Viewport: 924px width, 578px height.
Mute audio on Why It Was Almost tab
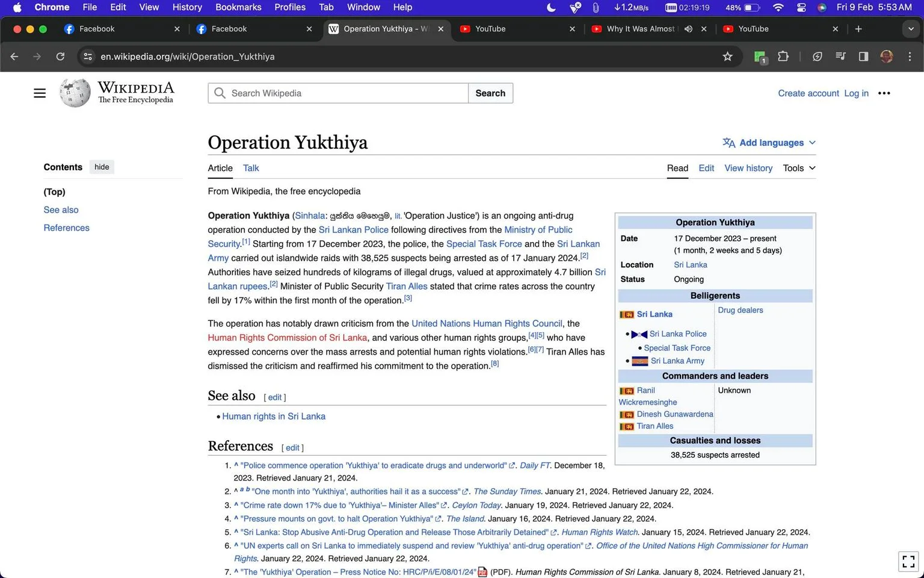click(x=689, y=29)
